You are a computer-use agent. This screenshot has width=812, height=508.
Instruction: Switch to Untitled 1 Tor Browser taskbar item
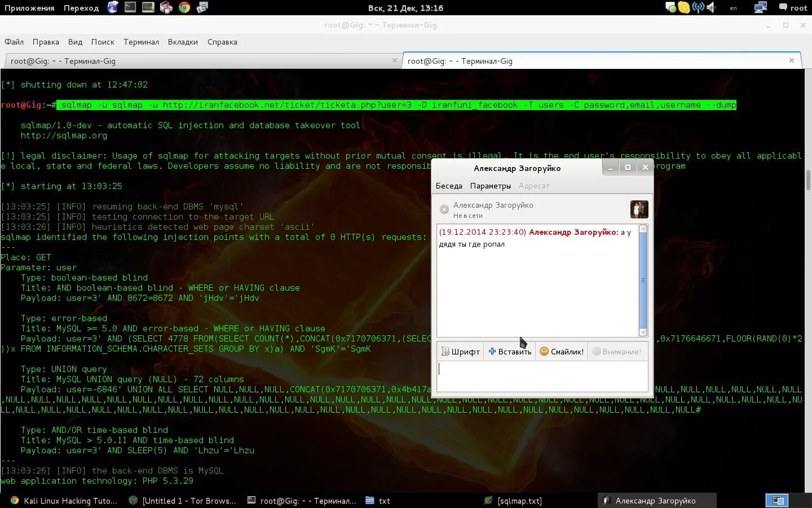point(183,501)
